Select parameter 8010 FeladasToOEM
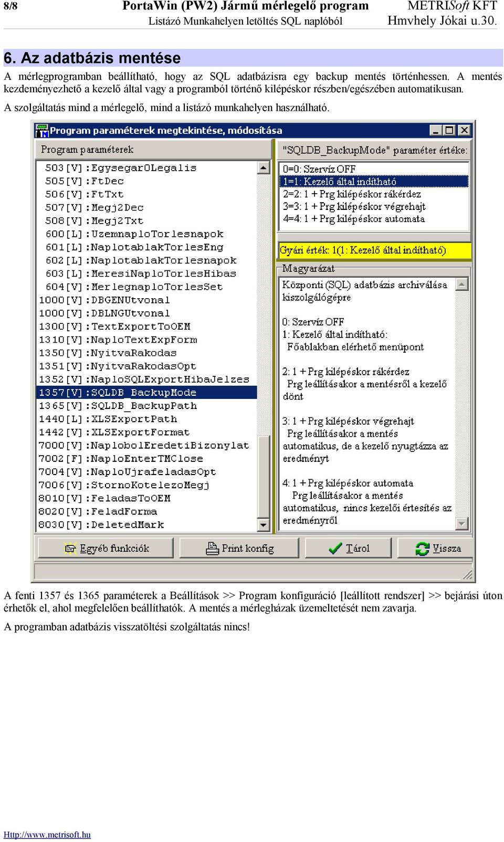Screen dimensions: 504x842 (147, 499)
